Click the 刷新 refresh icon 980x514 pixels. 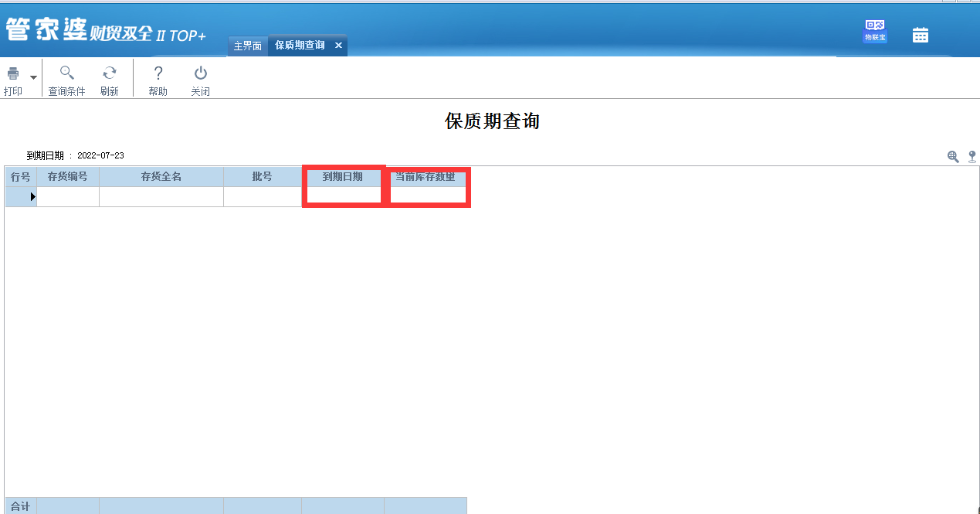pyautogui.click(x=110, y=73)
